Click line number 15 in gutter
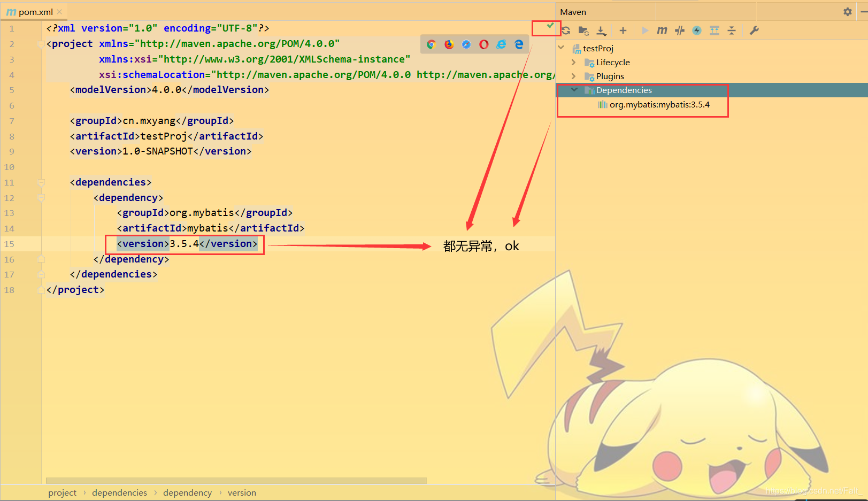 pos(10,244)
